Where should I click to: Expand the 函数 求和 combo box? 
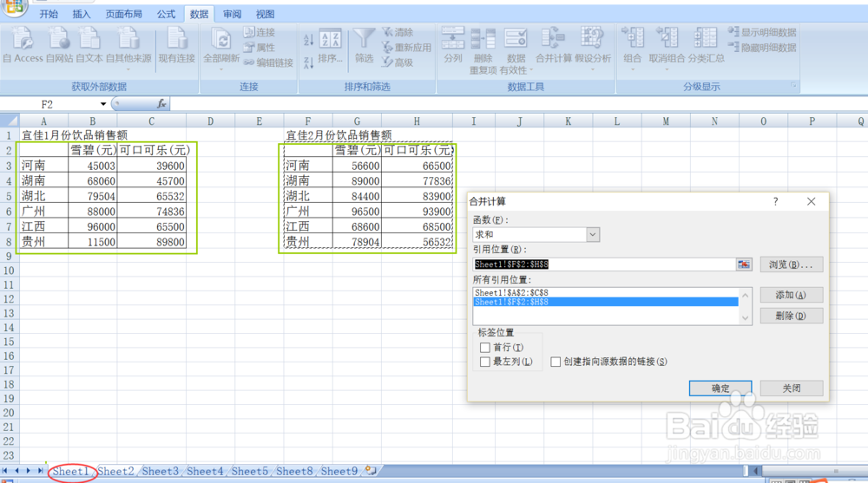tap(592, 235)
